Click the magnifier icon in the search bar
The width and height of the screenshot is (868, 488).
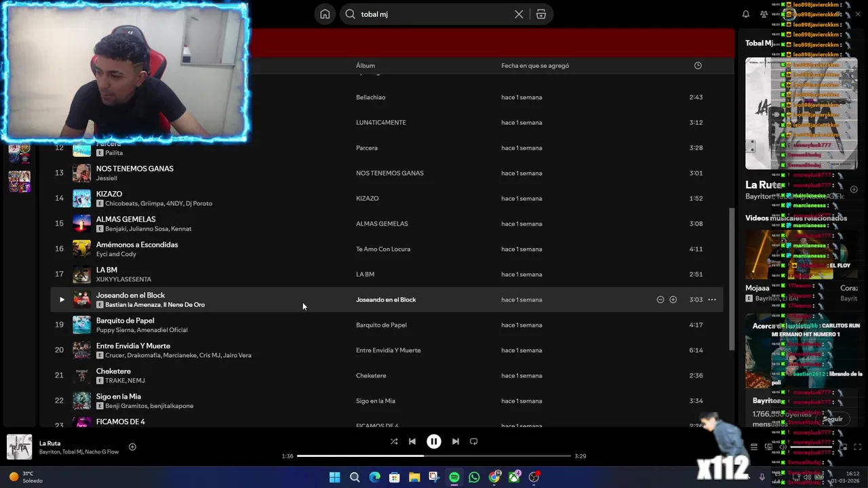coord(350,14)
